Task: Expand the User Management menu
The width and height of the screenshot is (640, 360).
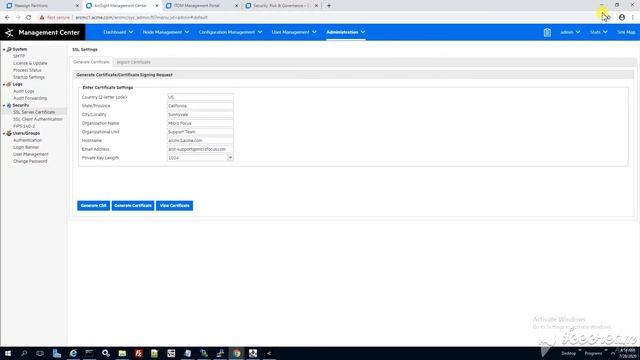Action: [x=294, y=32]
